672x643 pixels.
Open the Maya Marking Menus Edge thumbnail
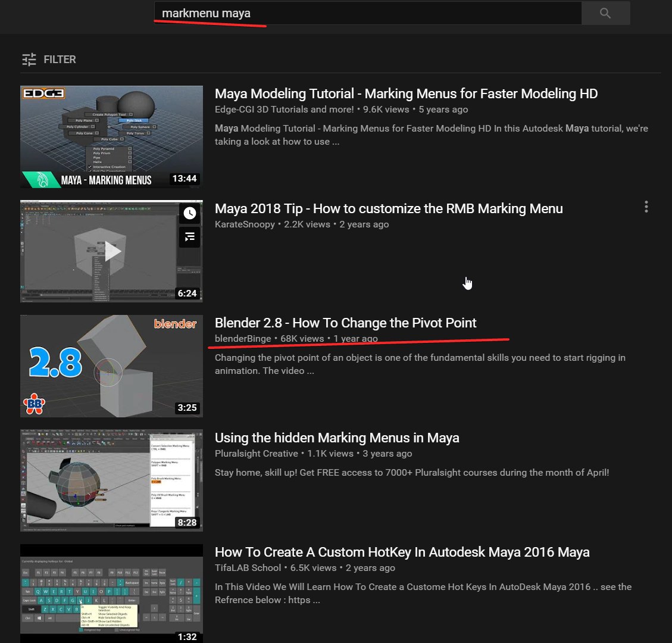pos(111,137)
